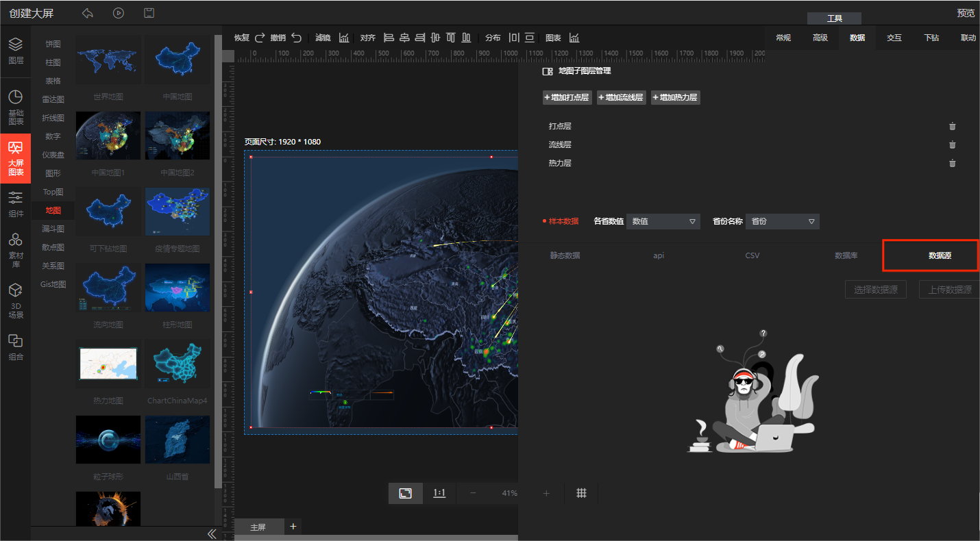980x541 pixels.
Task: Click the back arrow icon in title bar
Action: point(87,13)
